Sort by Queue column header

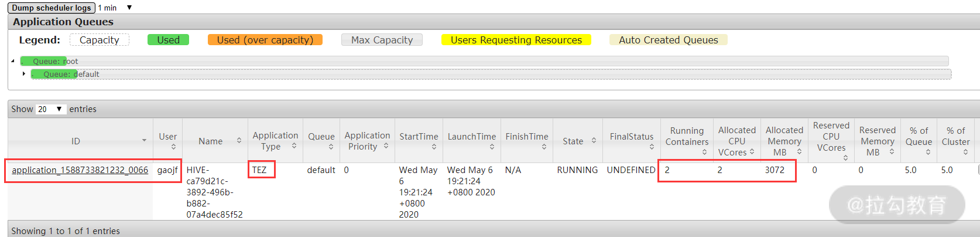pyautogui.click(x=321, y=141)
